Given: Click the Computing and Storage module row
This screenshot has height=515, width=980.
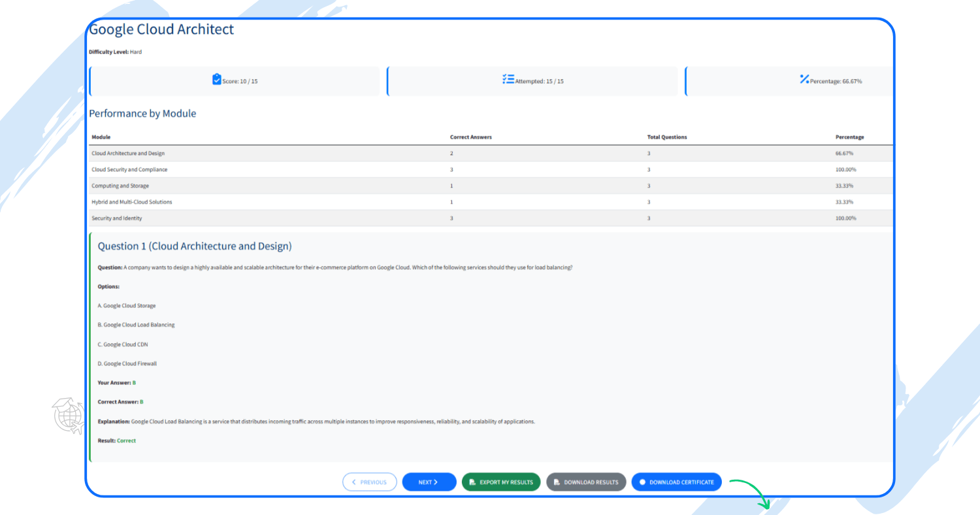Looking at the screenshot, I should click(120, 186).
